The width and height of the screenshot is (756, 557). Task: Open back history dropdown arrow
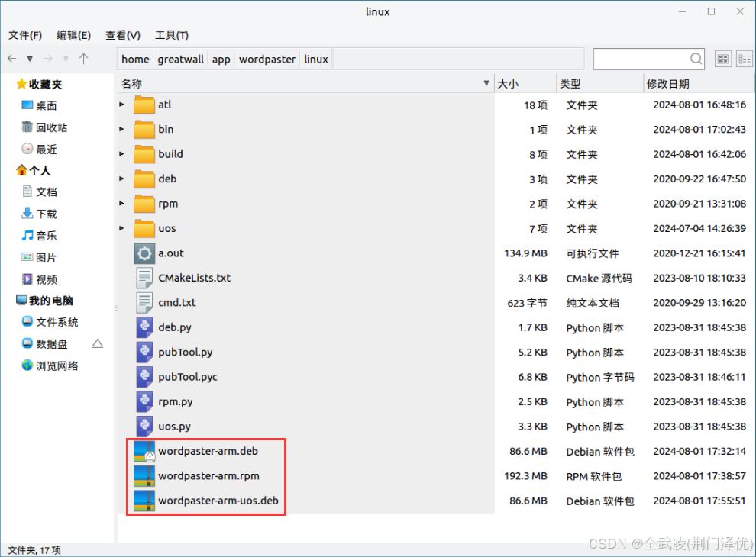30,60
